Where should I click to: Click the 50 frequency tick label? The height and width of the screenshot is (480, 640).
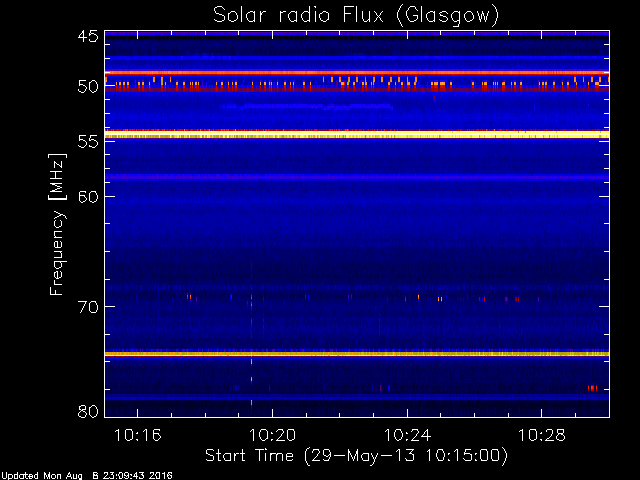[x=88, y=87]
